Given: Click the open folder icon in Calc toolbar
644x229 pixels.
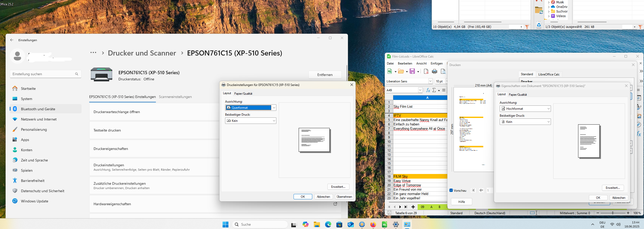Looking at the screenshot, I should (x=401, y=71).
